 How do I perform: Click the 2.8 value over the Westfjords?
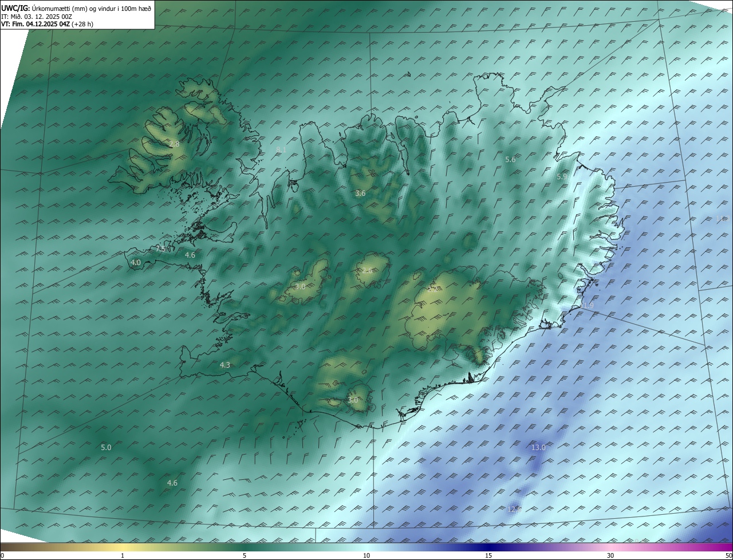click(174, 144)
